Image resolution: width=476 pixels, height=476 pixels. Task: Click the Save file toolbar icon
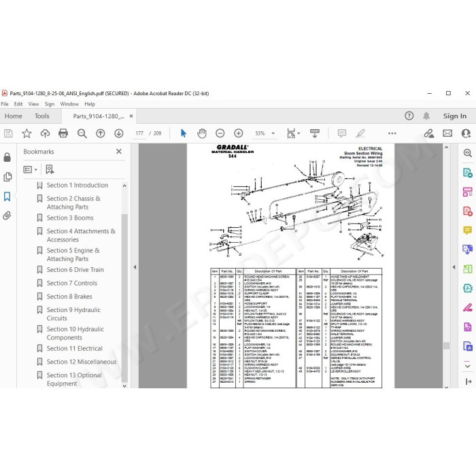click(8, 133)
